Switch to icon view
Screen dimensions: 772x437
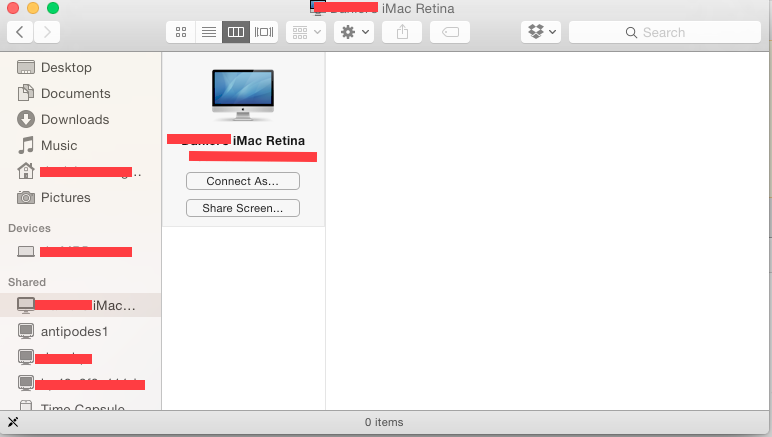click(x=181, y=32)
